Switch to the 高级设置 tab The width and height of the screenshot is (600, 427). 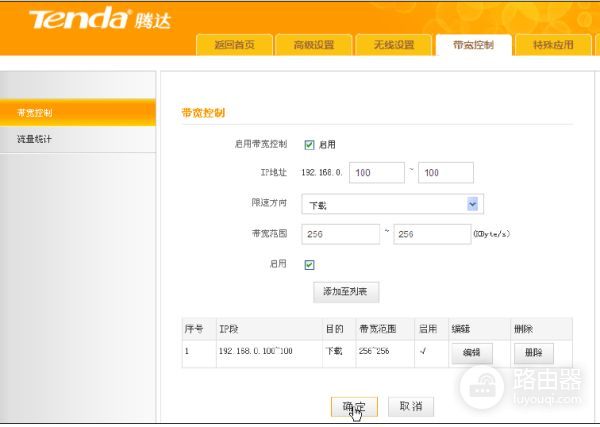[x=314, y=45]
